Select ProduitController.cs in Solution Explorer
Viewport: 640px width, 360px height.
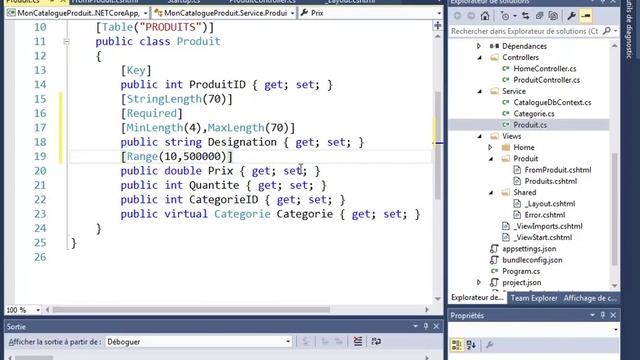(547, 80)
